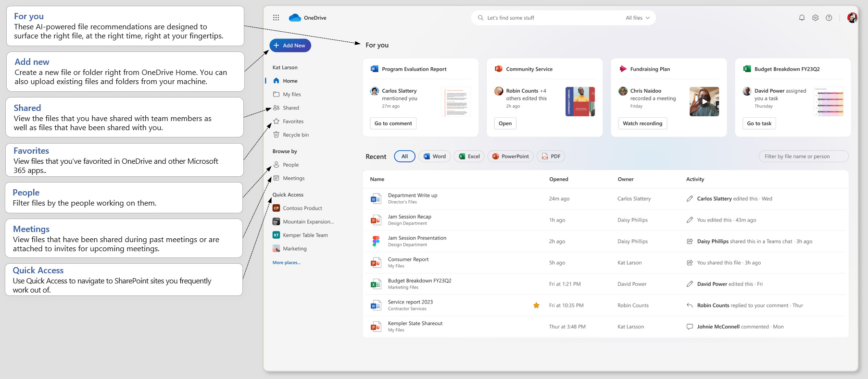Go to Favorites in the left navigation
The image size is (868, 379).
tap(293, 122)
